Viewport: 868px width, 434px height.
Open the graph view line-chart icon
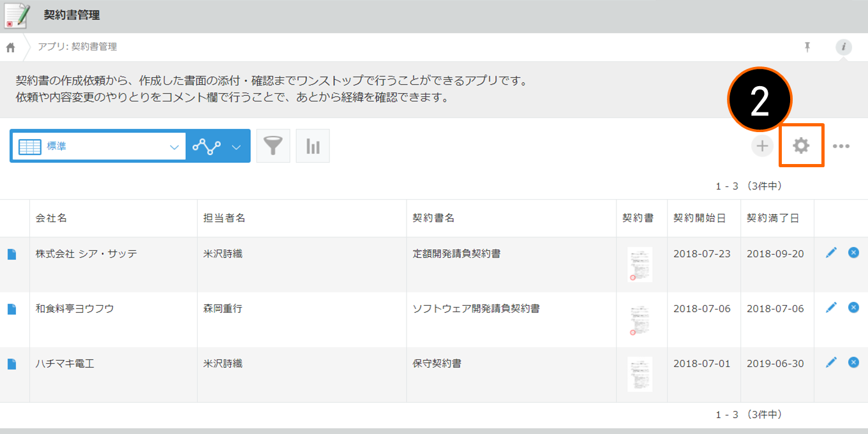[206, 147]
